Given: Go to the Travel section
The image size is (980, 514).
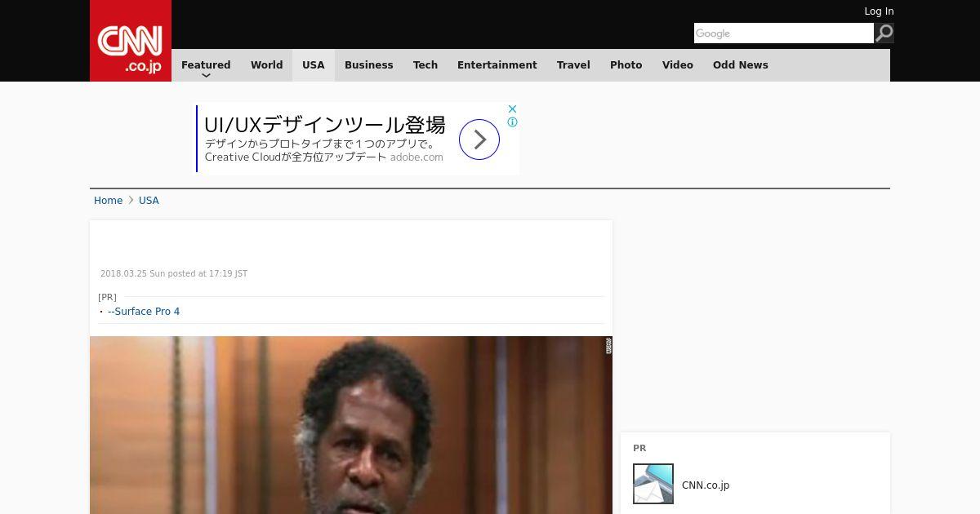Looking at the screenshot, I should pyautogui.click(x=573, y=65).
